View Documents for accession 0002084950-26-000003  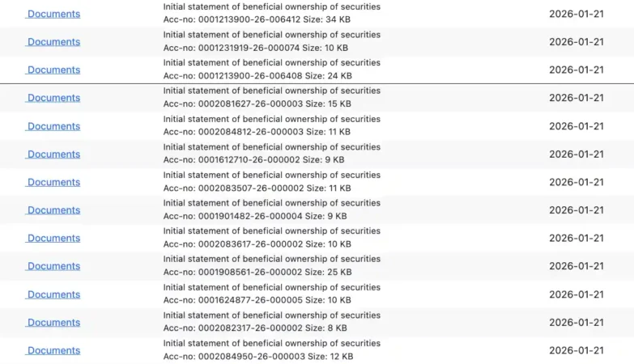click(53, 350)
